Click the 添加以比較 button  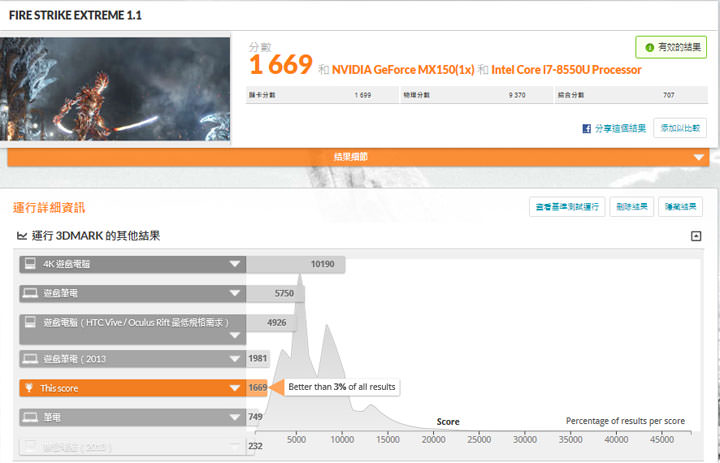[x=680, y=128]
